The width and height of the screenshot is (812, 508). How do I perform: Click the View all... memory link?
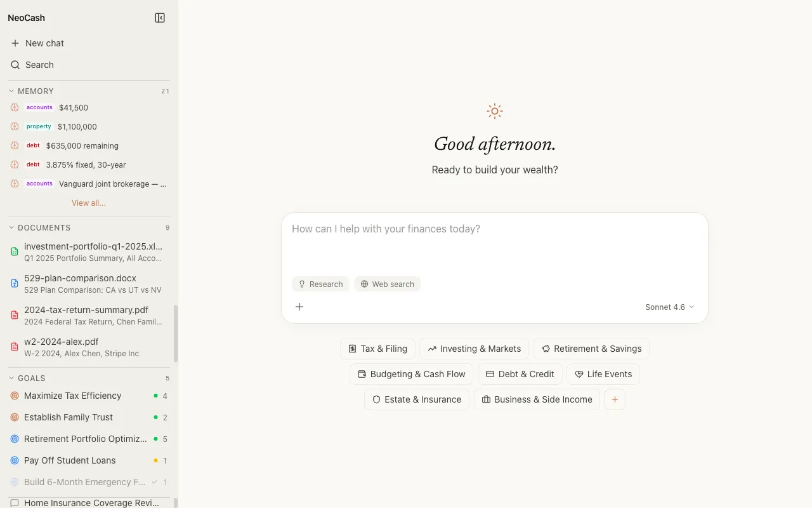pyautogui.click(x=89, y=203)
